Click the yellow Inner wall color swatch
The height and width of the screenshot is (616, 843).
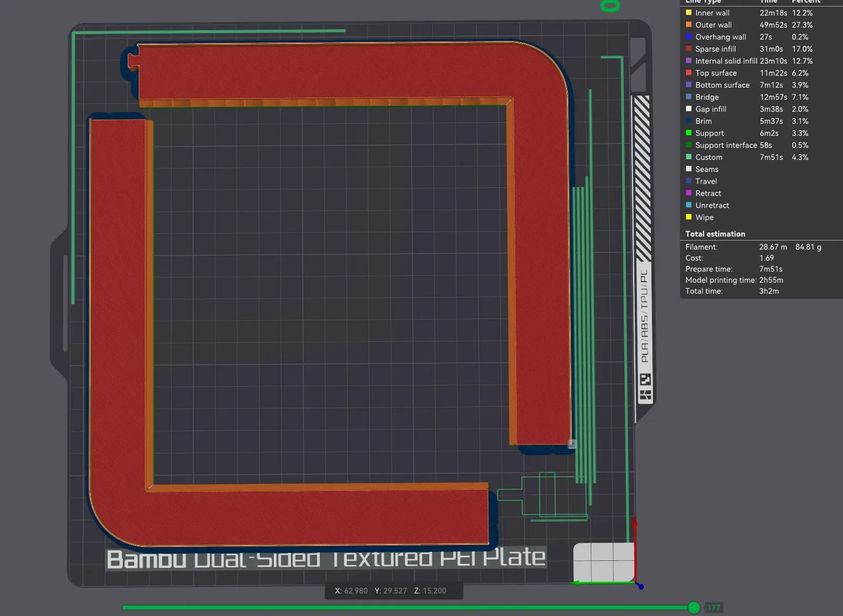(689, 13)
